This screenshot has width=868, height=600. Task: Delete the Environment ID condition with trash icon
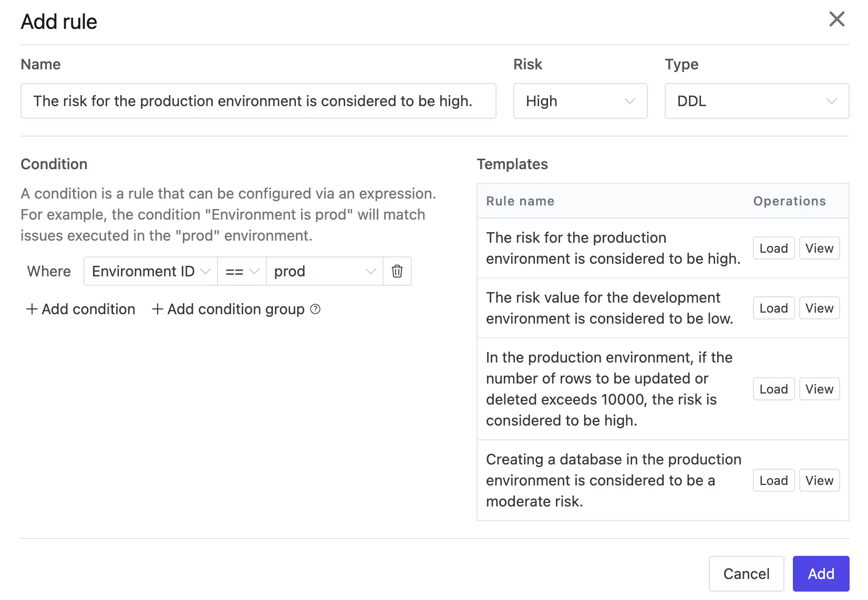point(397,271)
